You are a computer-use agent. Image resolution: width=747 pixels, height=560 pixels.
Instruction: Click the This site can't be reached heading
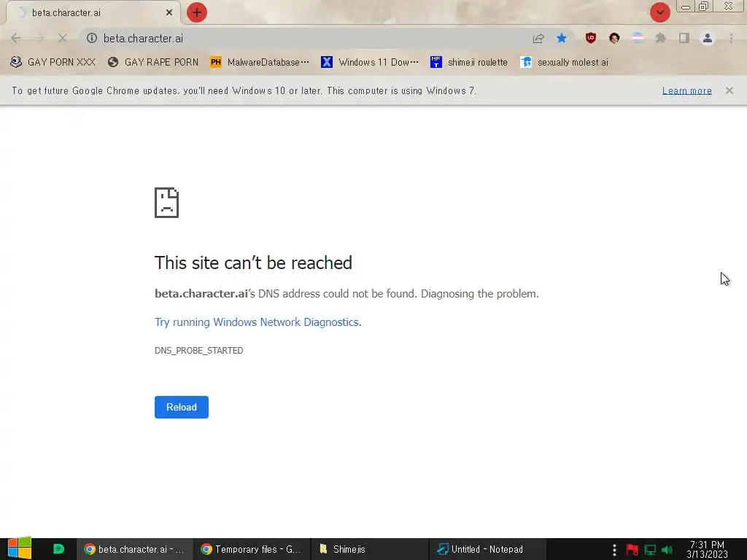click(x=253, y=262)
